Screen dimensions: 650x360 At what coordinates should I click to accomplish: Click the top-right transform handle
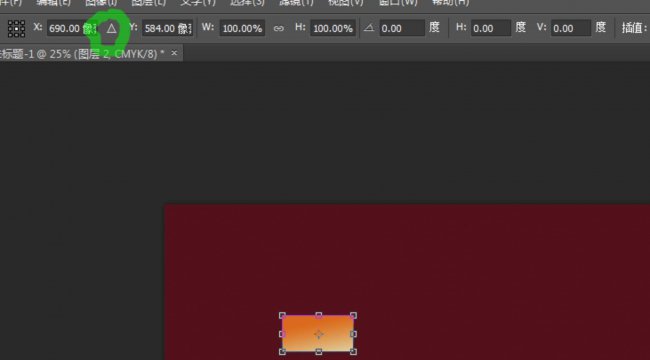click(x=354, y=316)
